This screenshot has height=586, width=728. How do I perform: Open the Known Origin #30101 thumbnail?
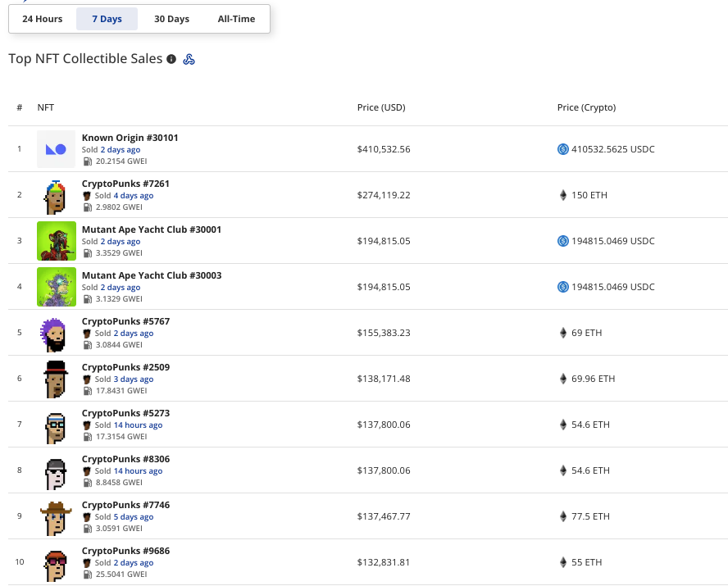pos(57,149)
